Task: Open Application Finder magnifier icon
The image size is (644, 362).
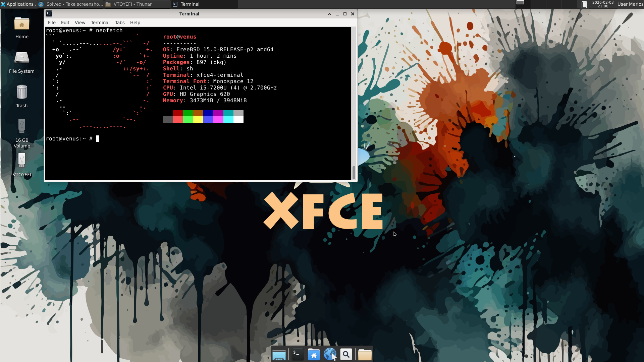Action: point(346,354)
